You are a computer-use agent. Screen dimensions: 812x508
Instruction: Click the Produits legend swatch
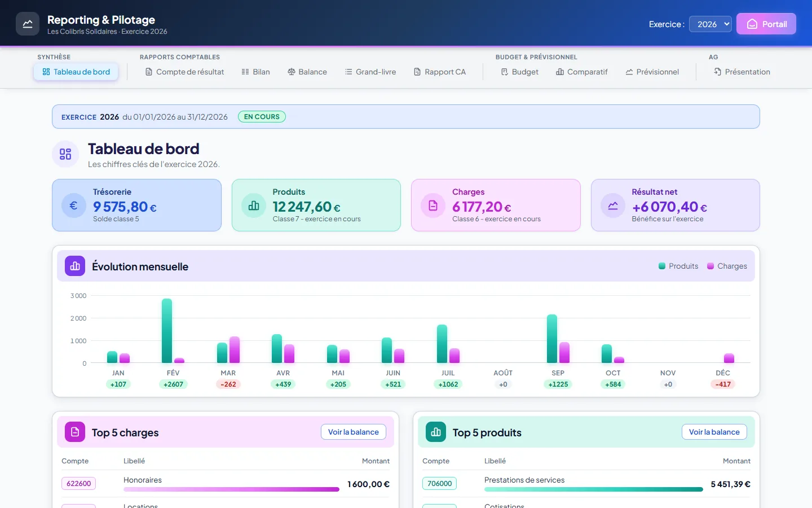tap(662, 266)
